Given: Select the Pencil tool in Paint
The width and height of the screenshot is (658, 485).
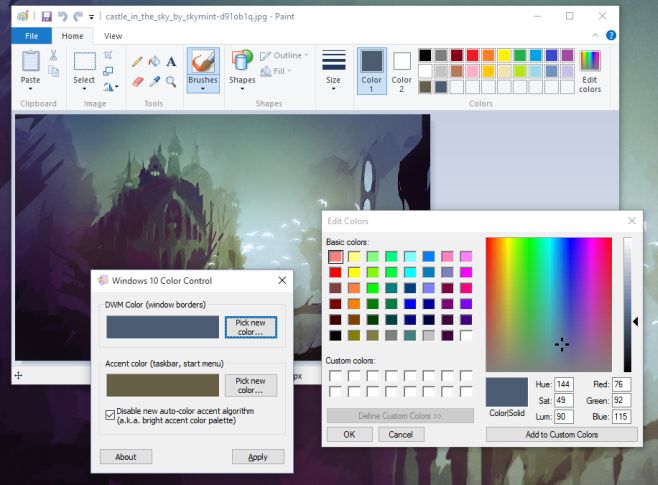Looking at the screenshot, I should click(137, 62).
